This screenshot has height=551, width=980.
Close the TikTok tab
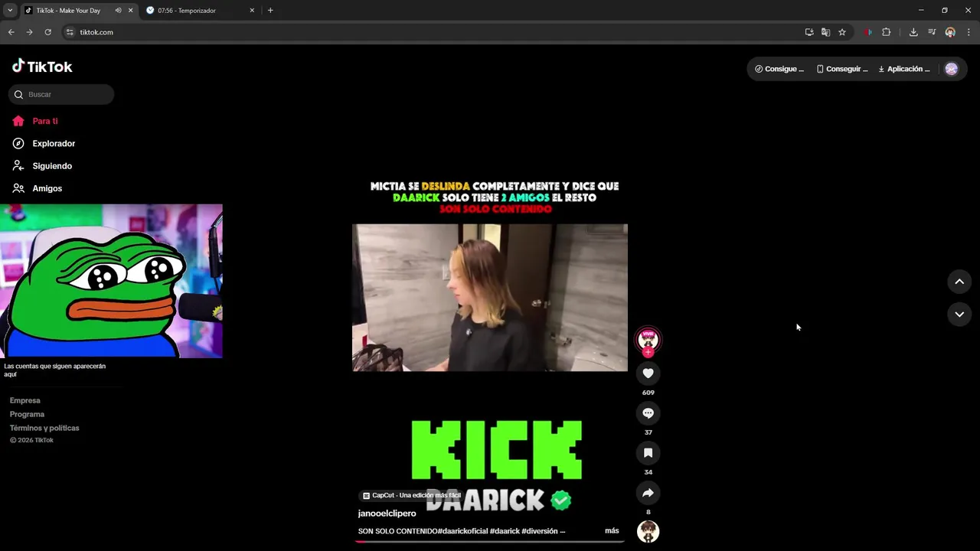(130, 11)
